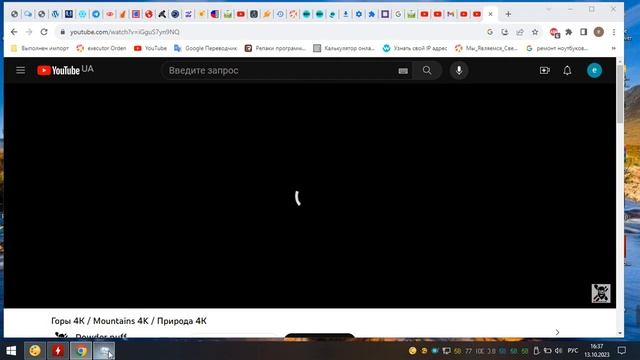Go to the YouTube UA home logo

[65, 70]
